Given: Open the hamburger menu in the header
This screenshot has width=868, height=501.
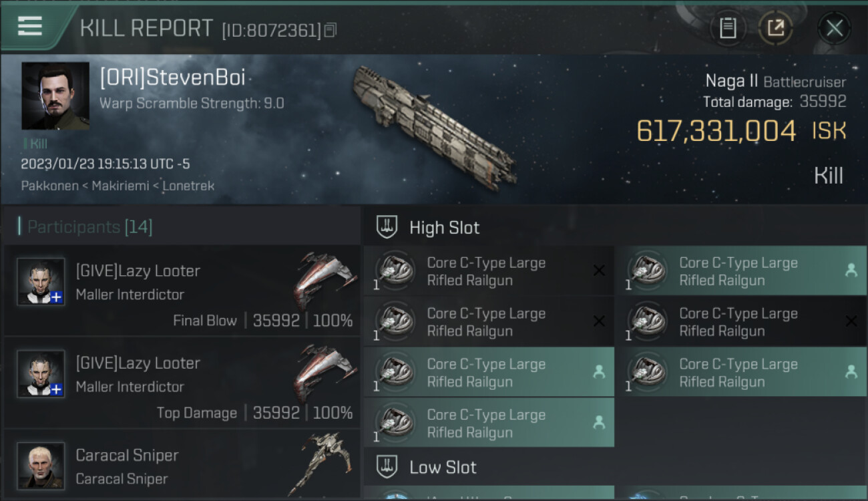Looking at the screenshot, I should pyautogui.click(x=30, y=26).
